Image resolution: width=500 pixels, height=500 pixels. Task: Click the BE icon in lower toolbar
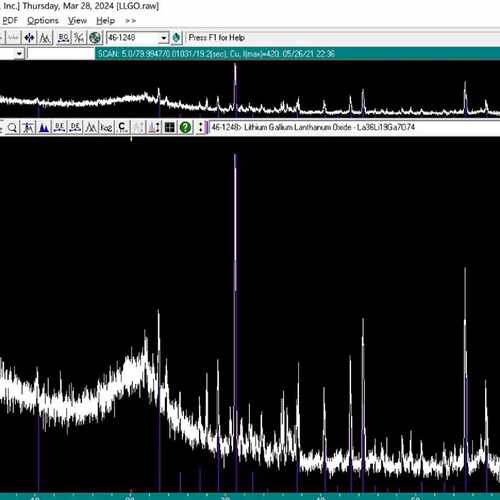(59, 127)
